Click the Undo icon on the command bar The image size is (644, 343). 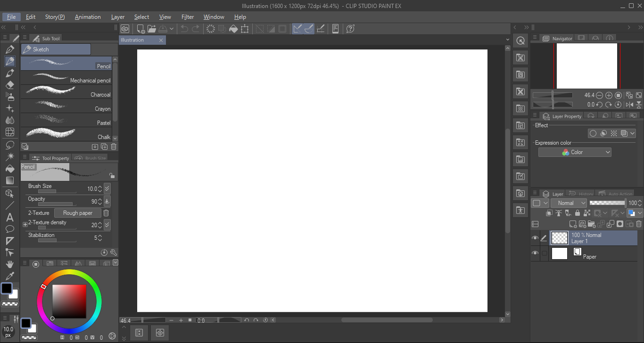pyautogui.click(x=183, y=29)
